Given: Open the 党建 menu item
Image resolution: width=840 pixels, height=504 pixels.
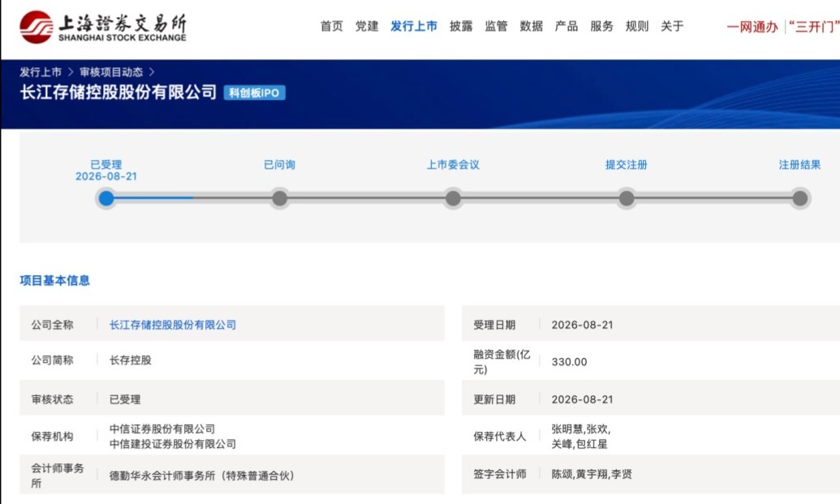Looking at the screenshot, I should [x=367, y=26].
